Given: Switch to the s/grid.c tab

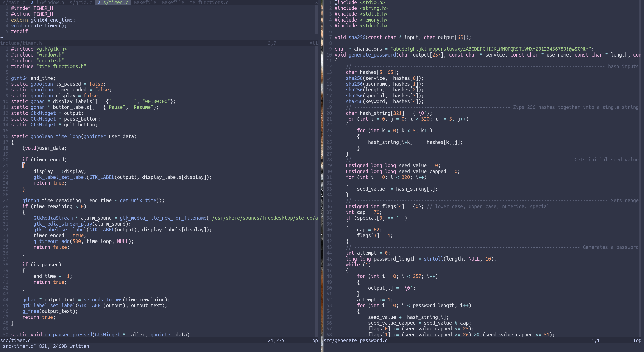Looking at the screenshot, I should tap(81, 2).
